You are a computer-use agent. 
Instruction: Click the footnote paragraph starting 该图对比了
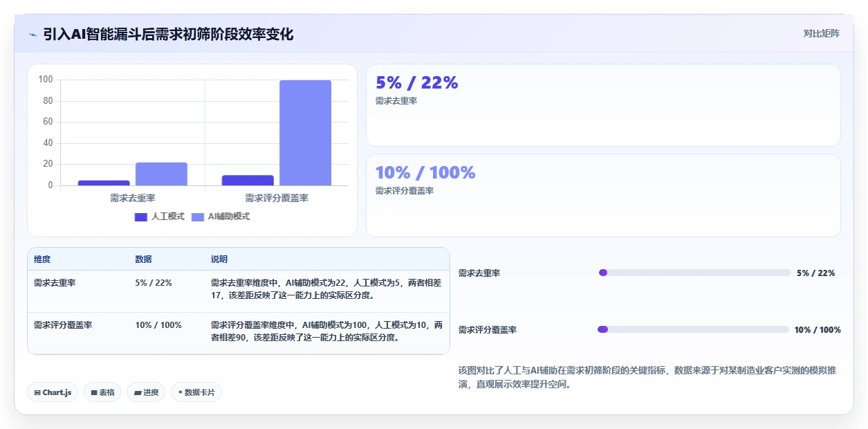pyautogui.click(x=647, y=377)
